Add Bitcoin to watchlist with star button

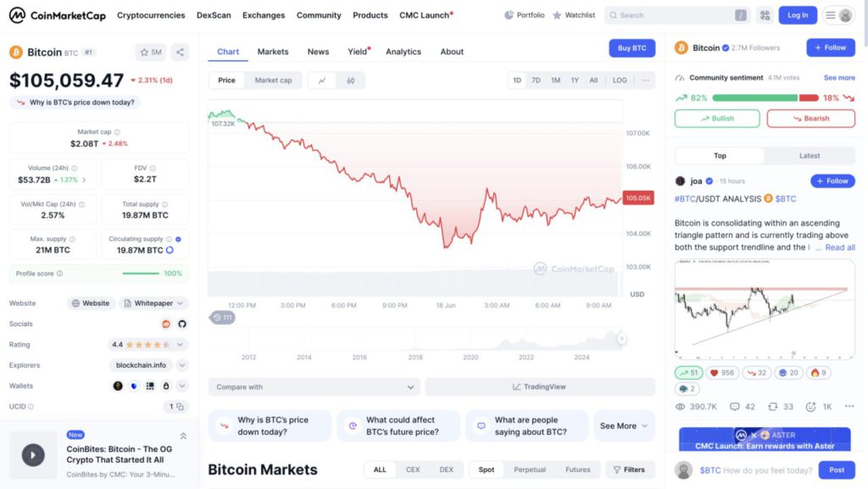[151, 52]
